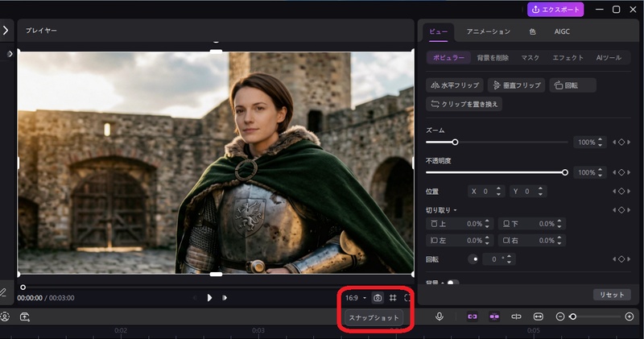This screenshot has height=339, width=644.
Task: Step to the next frame
Action: 225,297
